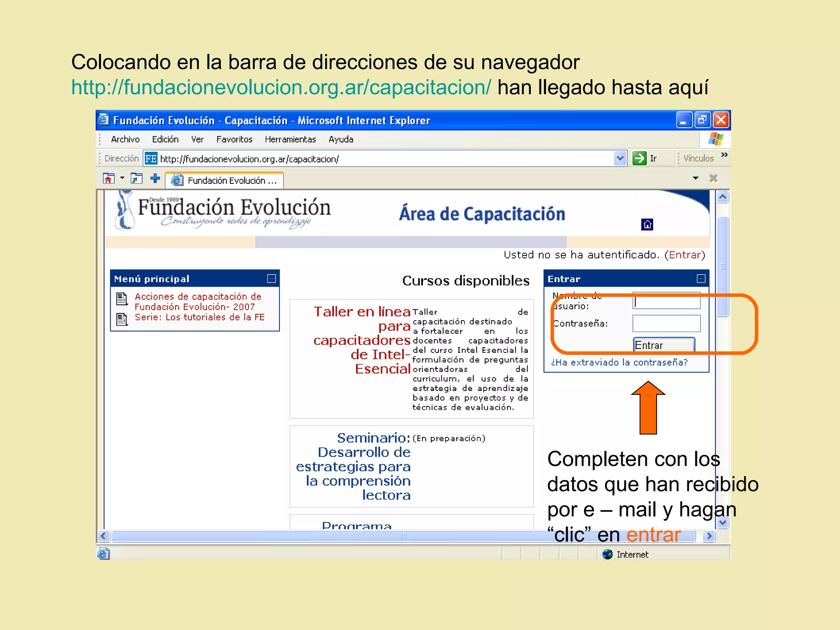This screenshot has height=630, width=840.
Task: Click the FE site icon in address bar
Action: (x=151, y=158)
